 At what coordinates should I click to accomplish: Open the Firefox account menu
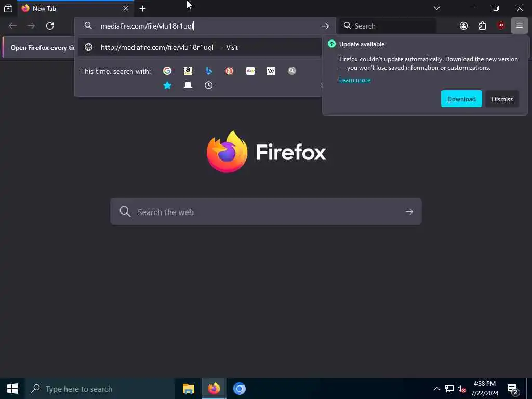463,26
